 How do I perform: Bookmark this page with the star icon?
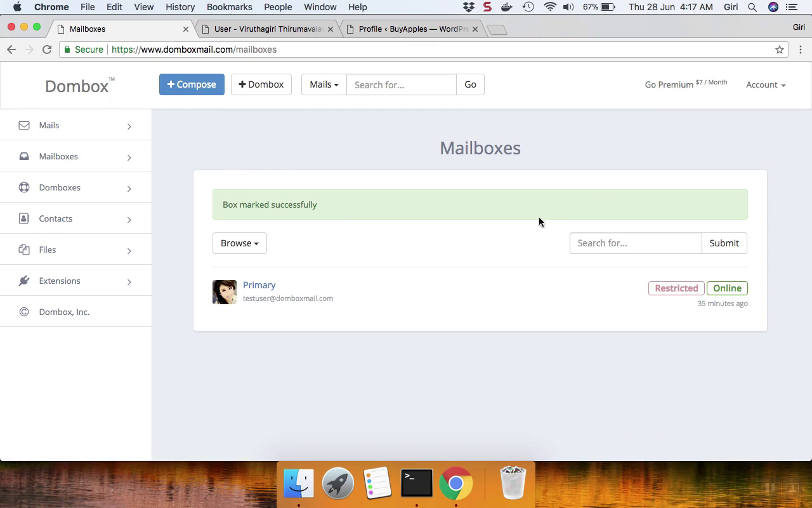pyautogui.click(x=780, y=50)
